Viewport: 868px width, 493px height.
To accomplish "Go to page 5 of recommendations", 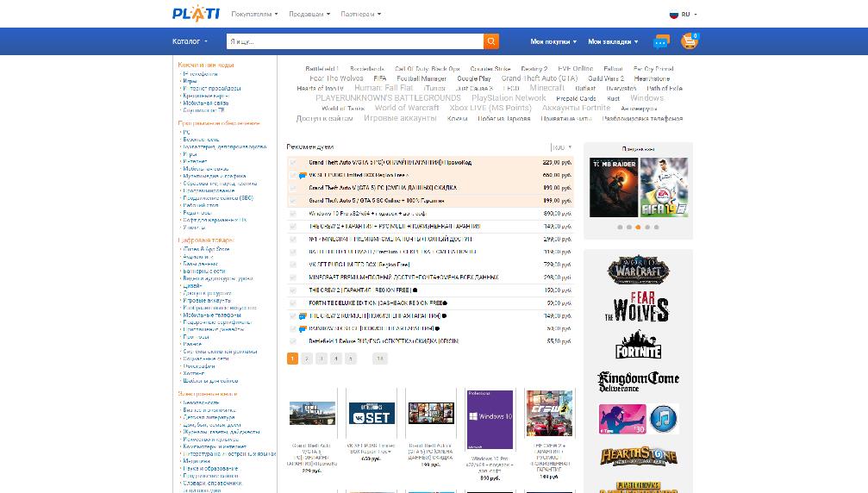I will (350, 359).
